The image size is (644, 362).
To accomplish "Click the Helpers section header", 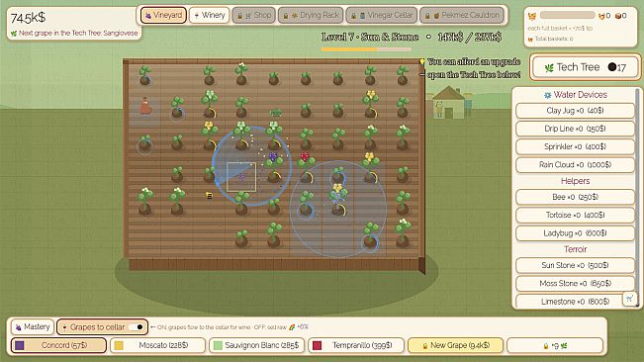I will click(575, 181).
